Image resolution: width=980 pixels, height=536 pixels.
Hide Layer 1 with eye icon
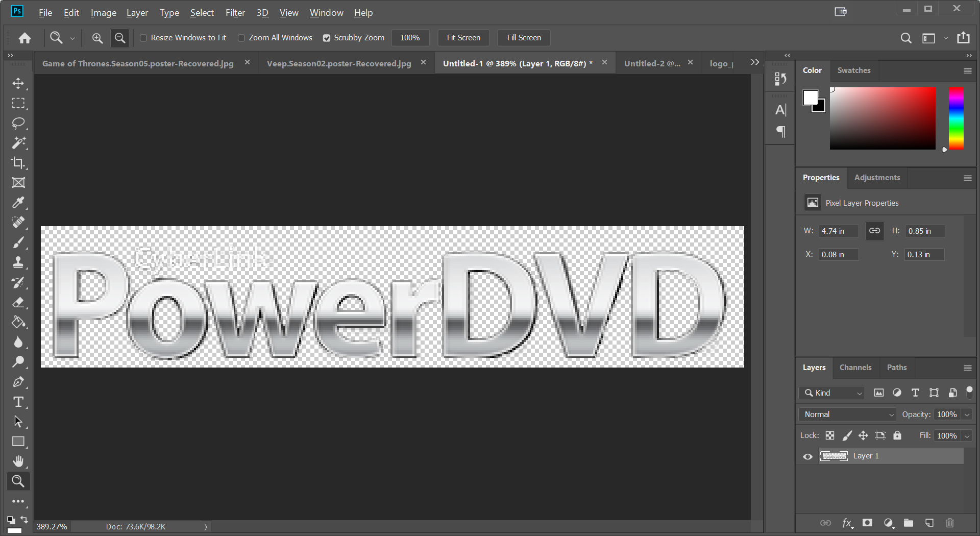pos(807,456)
